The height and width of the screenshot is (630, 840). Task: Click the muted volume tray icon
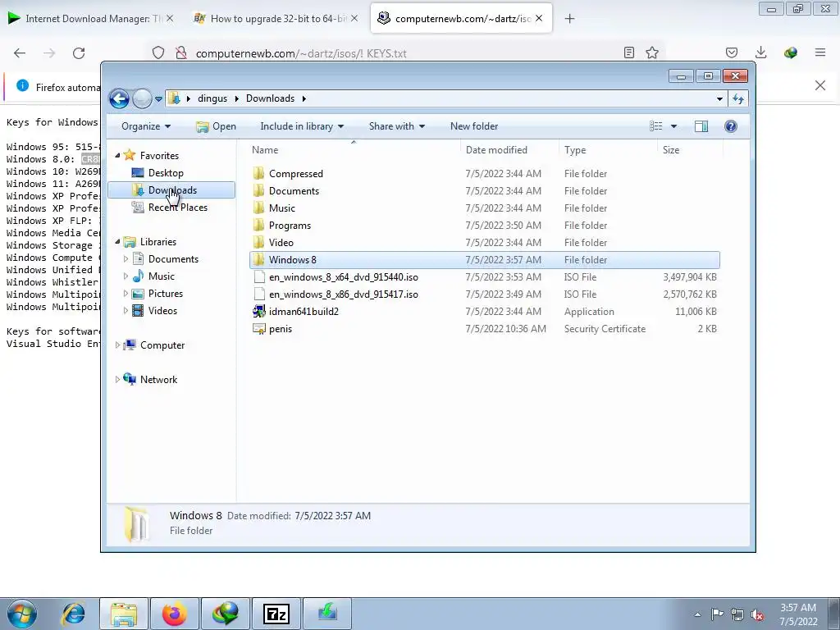click(x=757, y=615)
